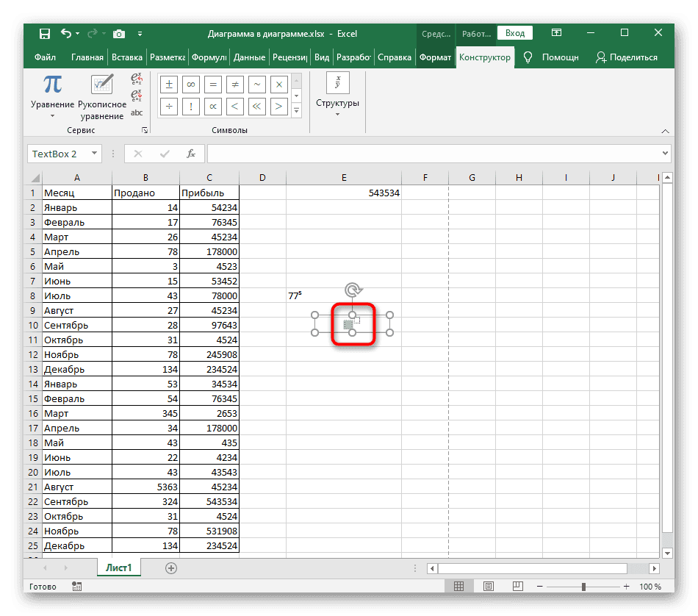Open the Name Box dropdown showing TextBox 2
698x616 pixels.
point(94,154)
